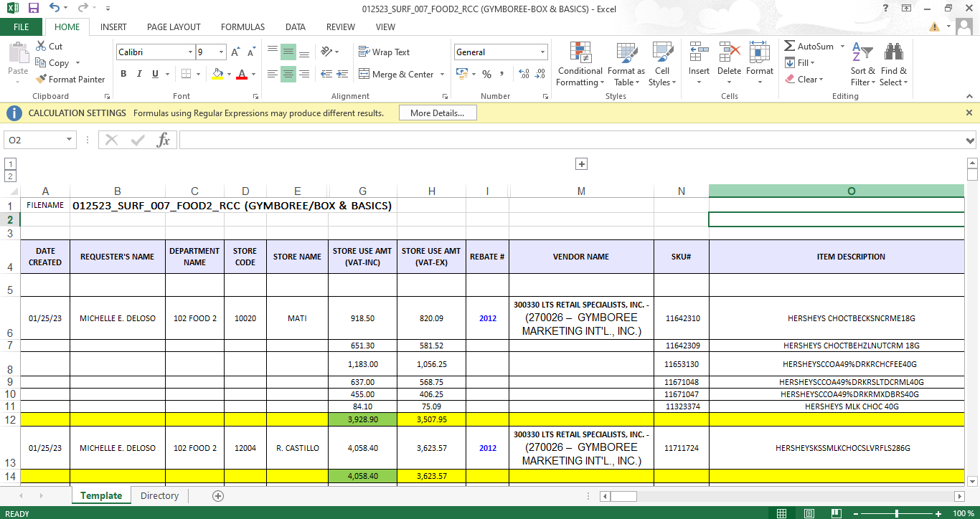This screenshot has width=980, height=519.
Task: Toggle Wrap Text
Action: tap(385, 52)
